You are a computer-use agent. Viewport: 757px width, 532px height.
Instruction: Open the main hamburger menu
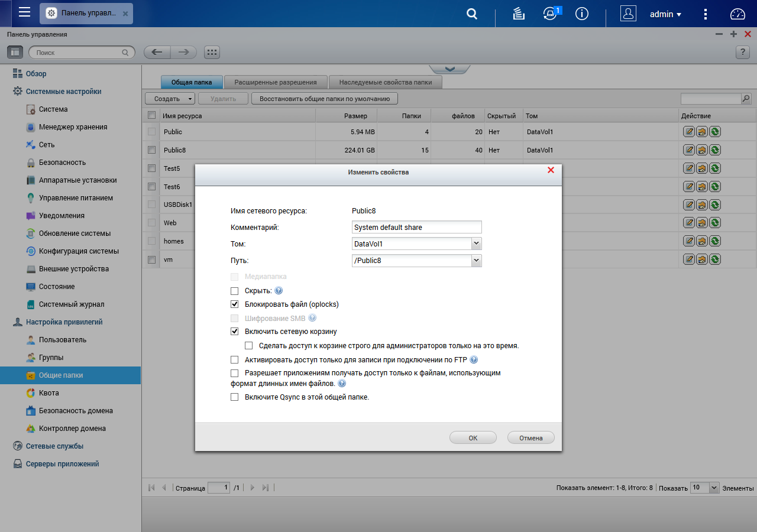[x=24, y=13]
